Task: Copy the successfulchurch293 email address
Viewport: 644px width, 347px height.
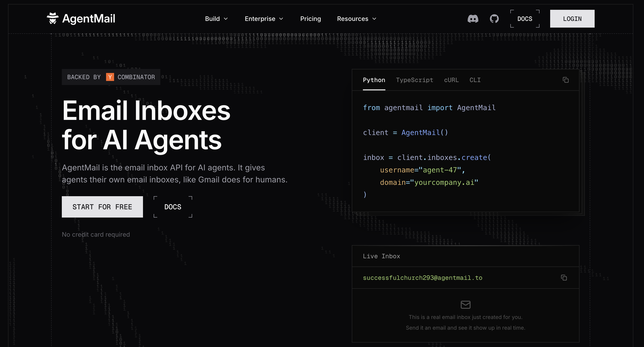Action: [564, 278]
